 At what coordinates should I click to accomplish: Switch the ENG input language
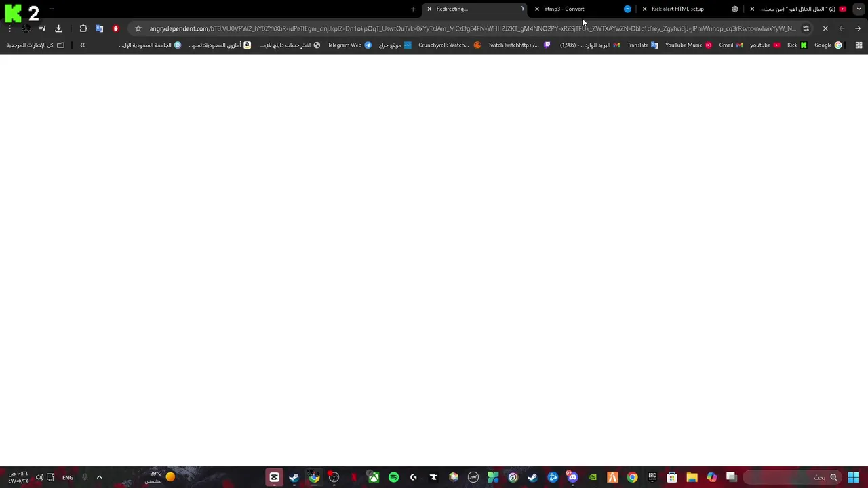pos(68,477)
